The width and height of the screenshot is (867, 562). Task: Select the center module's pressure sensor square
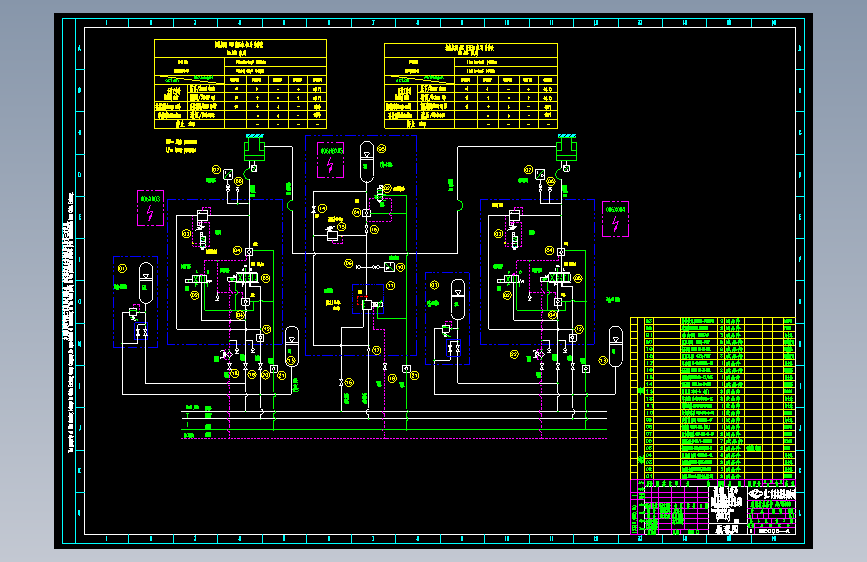click(x=389, y=267)
